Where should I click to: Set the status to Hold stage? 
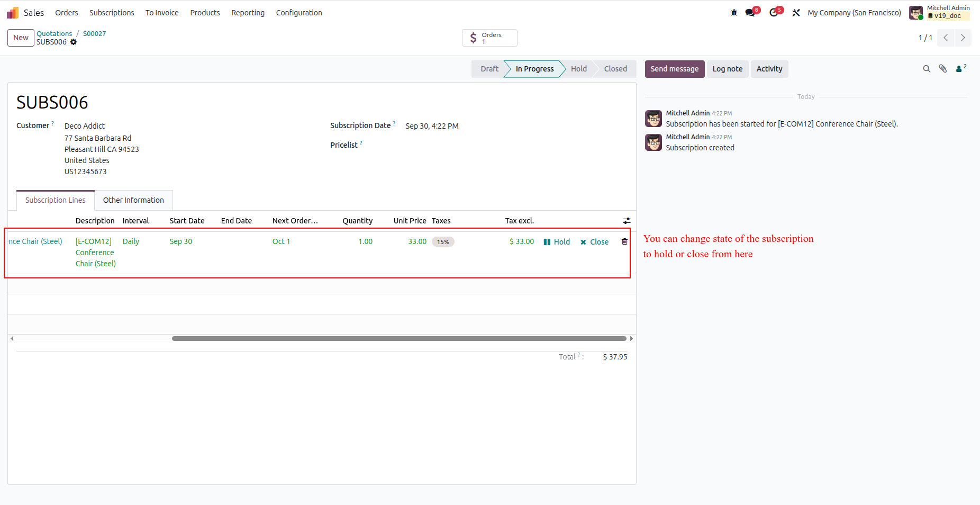point(578,69)
